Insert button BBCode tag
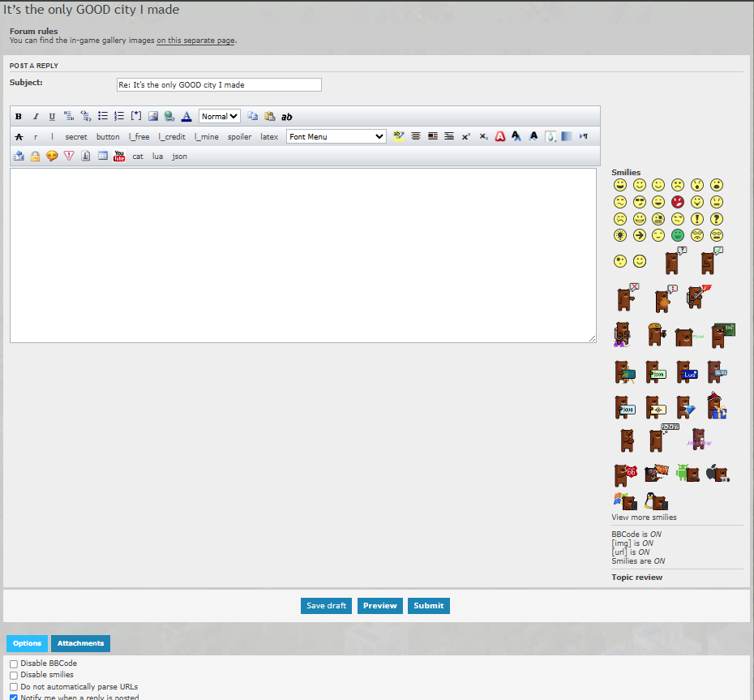The image size is (754, 700). [x=108, y=136]
